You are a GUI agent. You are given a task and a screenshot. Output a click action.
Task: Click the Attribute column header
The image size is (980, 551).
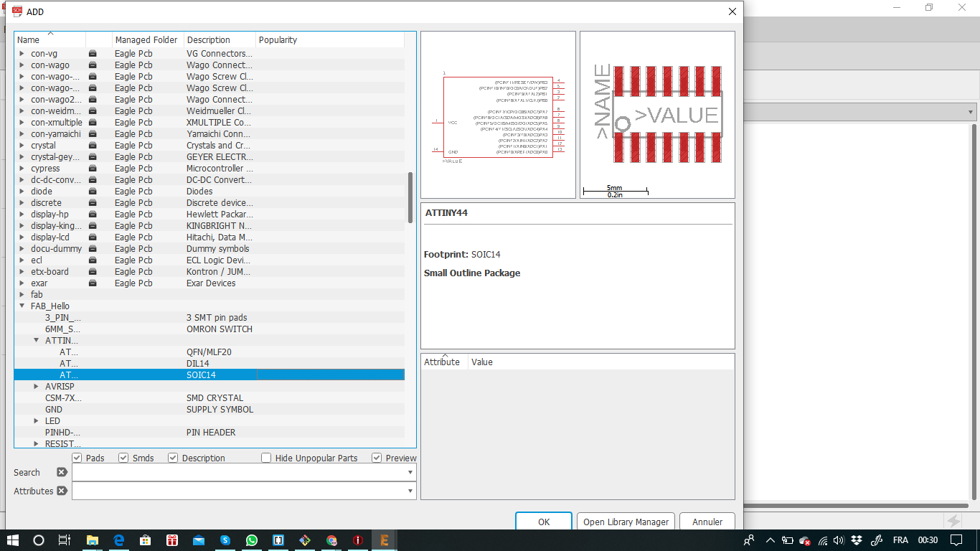[x=445, y=362]
